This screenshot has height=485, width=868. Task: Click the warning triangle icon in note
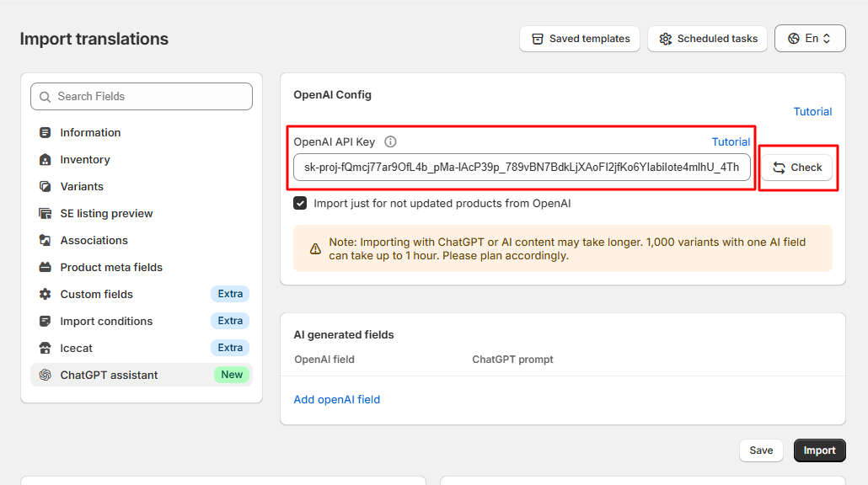coord(315,249)
